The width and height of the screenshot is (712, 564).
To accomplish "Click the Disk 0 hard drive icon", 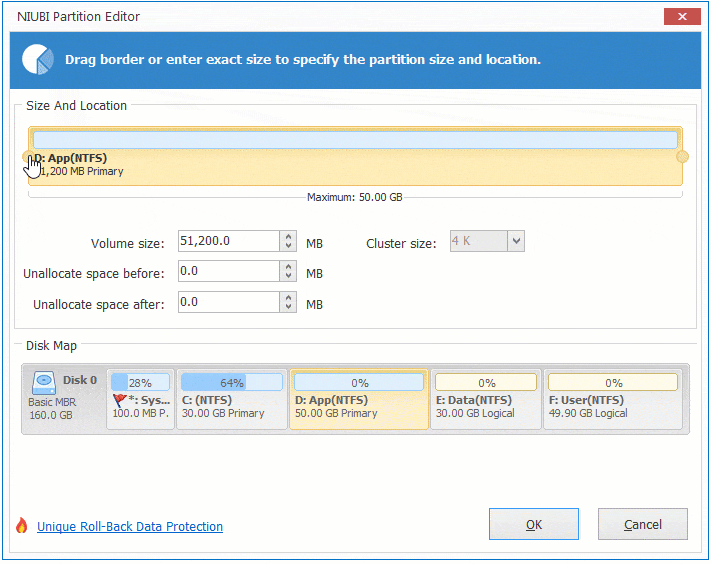I will (x=44, y=382).
